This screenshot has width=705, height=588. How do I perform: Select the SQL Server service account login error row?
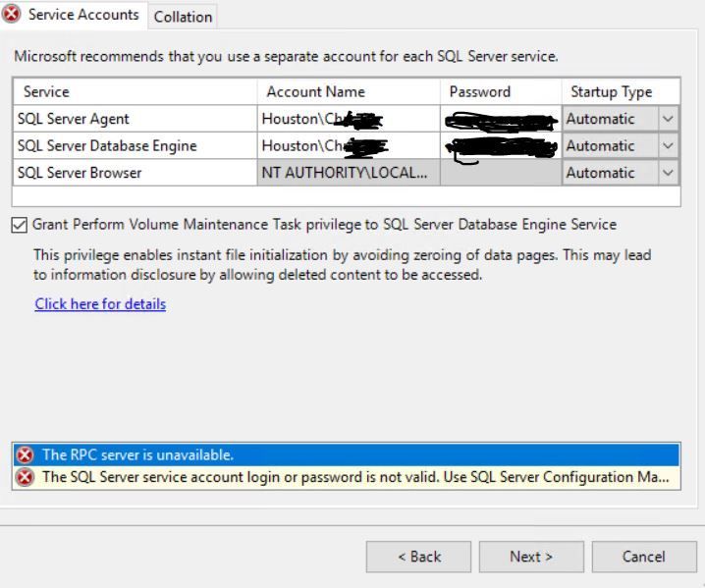(x=347, y=477)
